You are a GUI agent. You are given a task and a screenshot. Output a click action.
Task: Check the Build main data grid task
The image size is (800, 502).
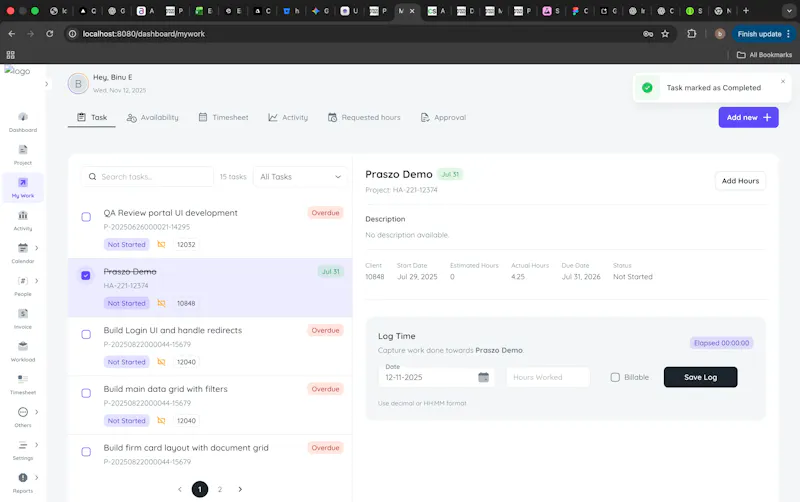86,393
